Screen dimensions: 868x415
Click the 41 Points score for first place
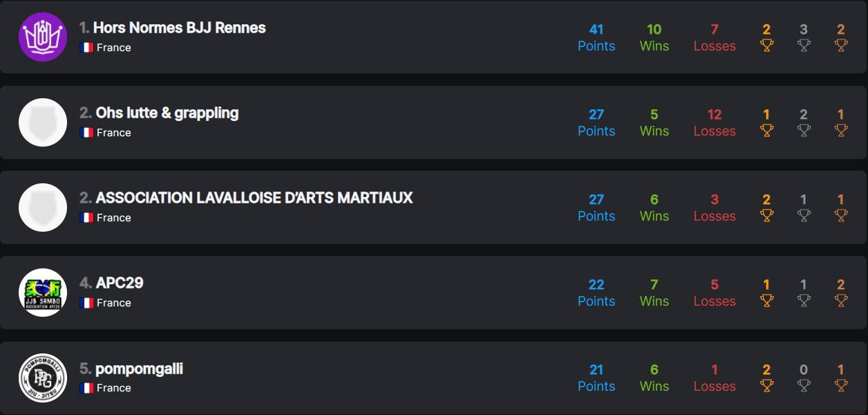click(x=596, y=37)
